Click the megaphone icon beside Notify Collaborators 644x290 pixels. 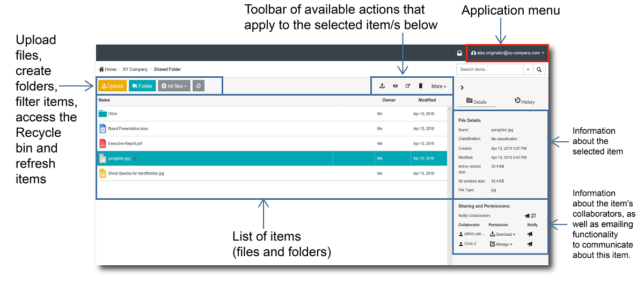tap(527, 215)
